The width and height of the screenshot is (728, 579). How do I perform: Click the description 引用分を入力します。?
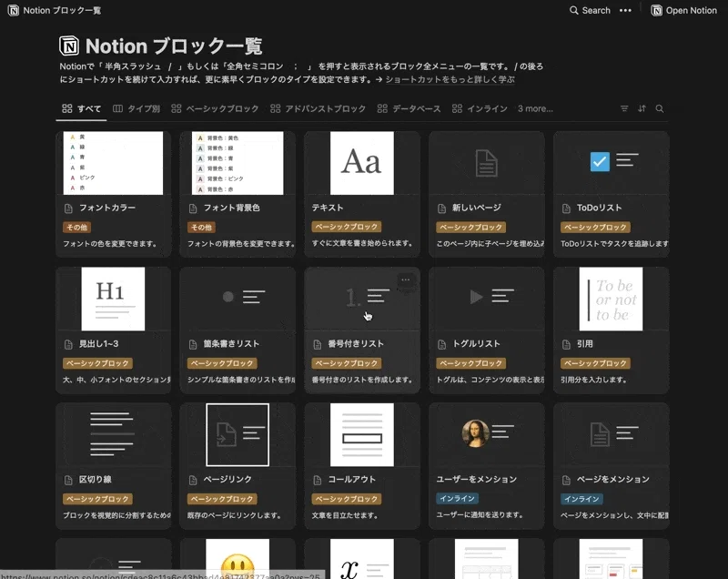(x=594, y=380)
